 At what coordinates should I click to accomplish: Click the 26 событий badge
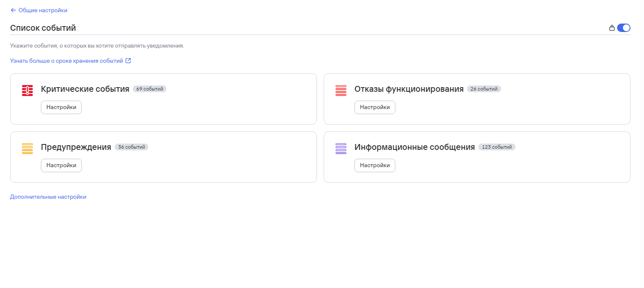(x=484, y=89)
